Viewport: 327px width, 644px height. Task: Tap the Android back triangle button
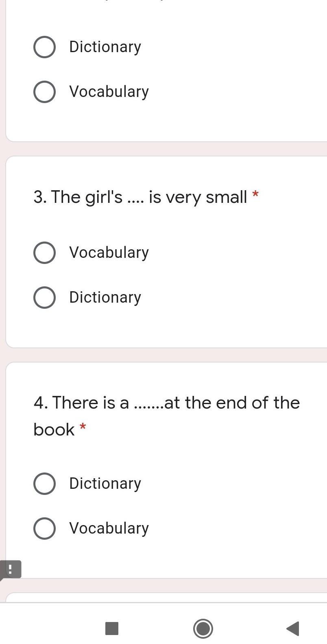pos(293,628)
